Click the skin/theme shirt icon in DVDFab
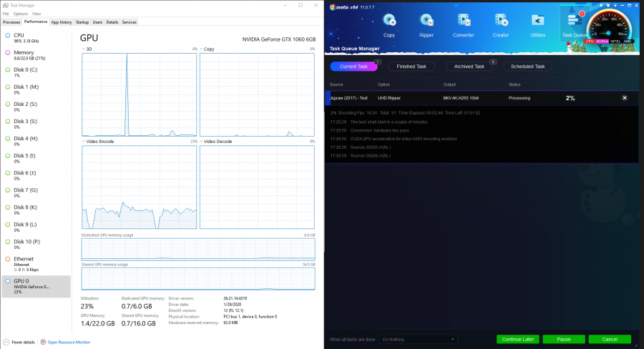 point(608,6)
